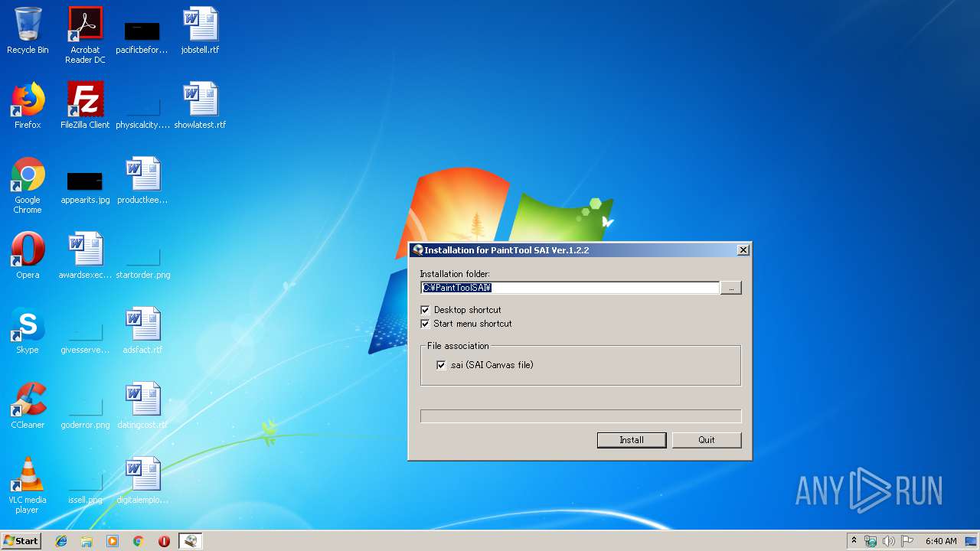Switch to PaintTool SAI installer taskbar button

click(x=190, y=541)
